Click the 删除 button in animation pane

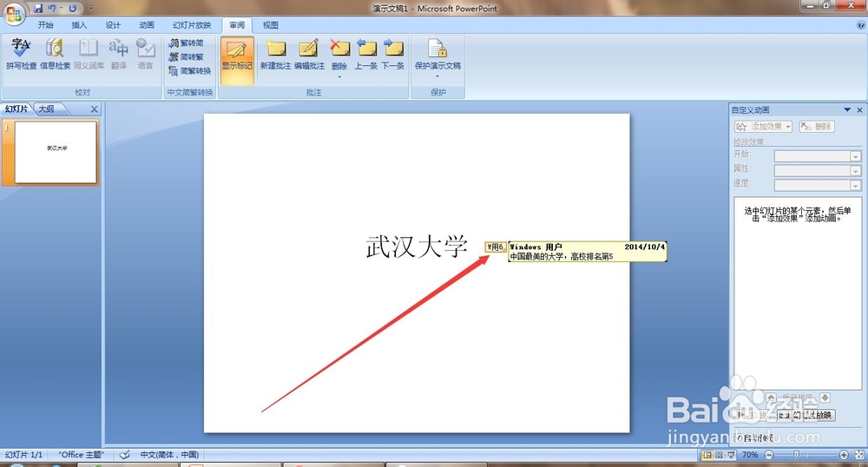817,127
